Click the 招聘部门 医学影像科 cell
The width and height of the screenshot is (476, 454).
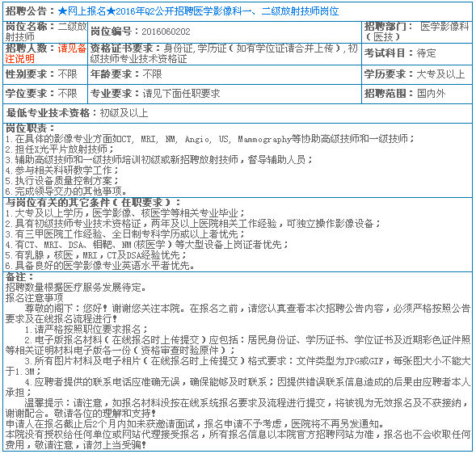pyautogui.click(x=417, y=32)
